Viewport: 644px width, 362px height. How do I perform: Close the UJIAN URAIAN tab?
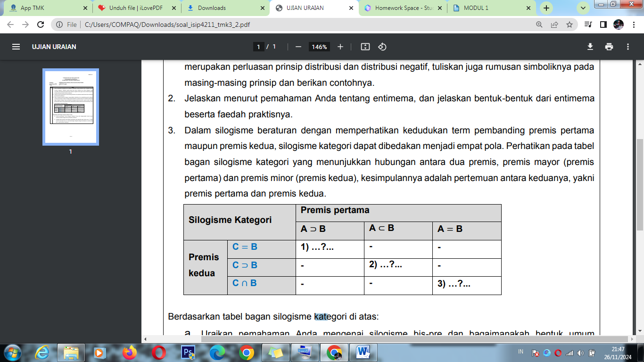tap(351, 8)
